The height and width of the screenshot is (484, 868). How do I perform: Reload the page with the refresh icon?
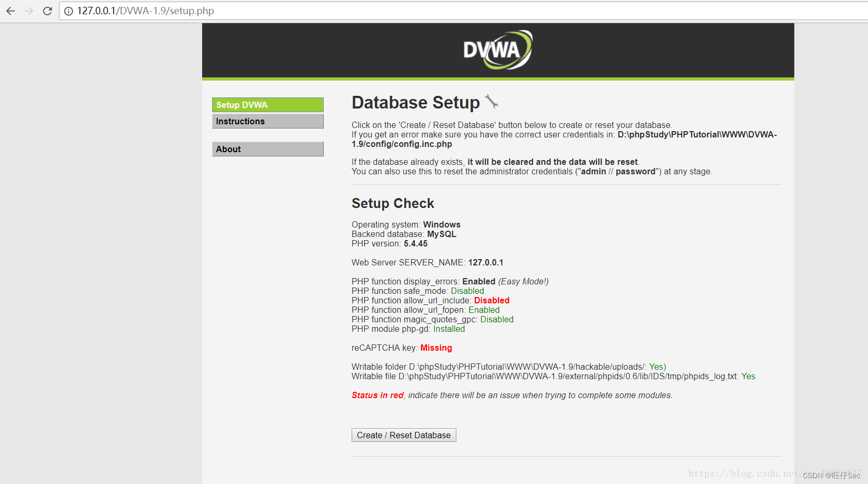click(x=47, y=11)
